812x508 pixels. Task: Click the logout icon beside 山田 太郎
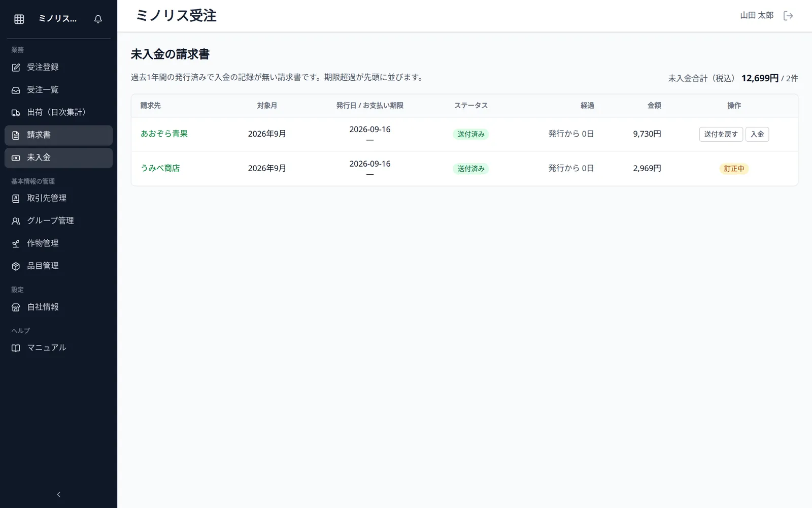788,16
